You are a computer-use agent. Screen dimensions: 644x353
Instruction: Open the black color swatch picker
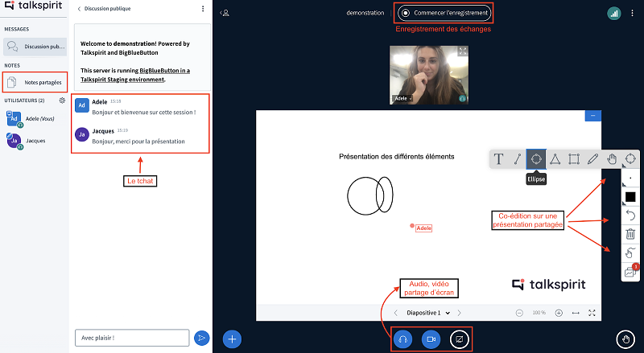coord(630,197)
